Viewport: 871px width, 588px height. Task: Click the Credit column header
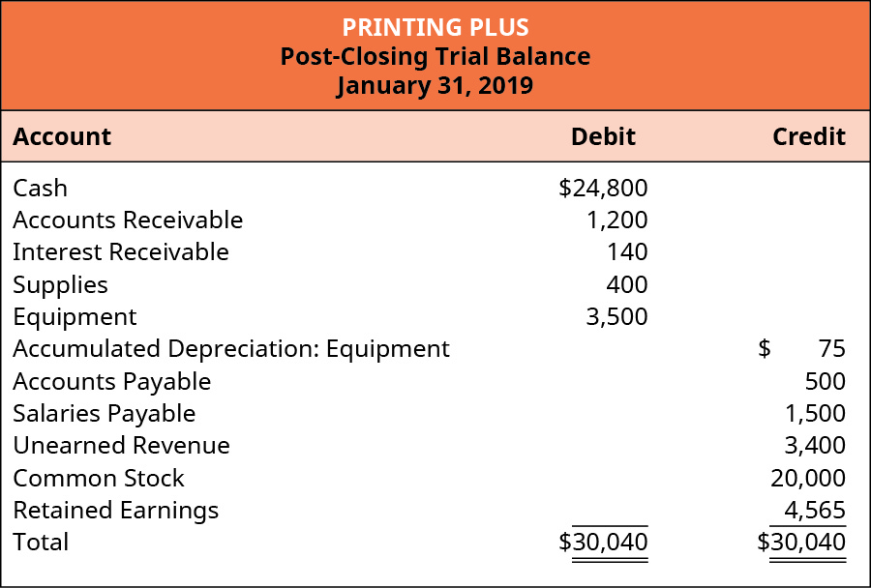808,137
